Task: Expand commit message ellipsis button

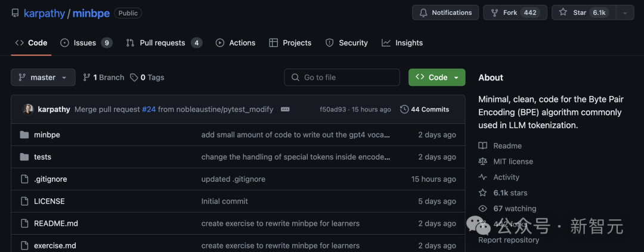Action: [285, 110]
